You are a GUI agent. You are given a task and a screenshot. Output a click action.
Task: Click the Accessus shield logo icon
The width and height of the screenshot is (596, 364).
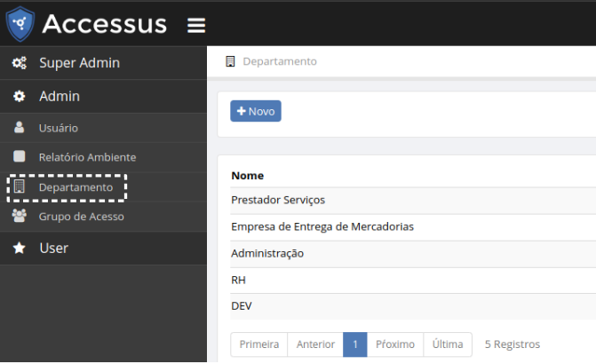[20, 24]
